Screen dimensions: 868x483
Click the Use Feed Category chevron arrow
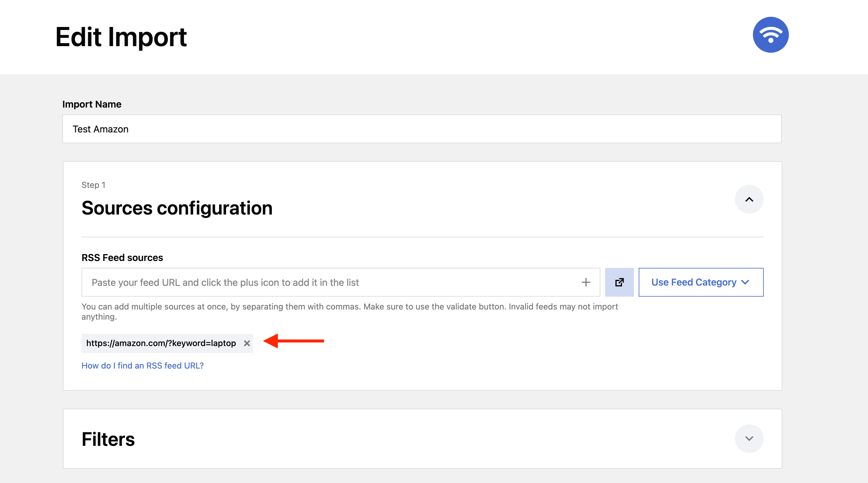click(x=746, y=282)
